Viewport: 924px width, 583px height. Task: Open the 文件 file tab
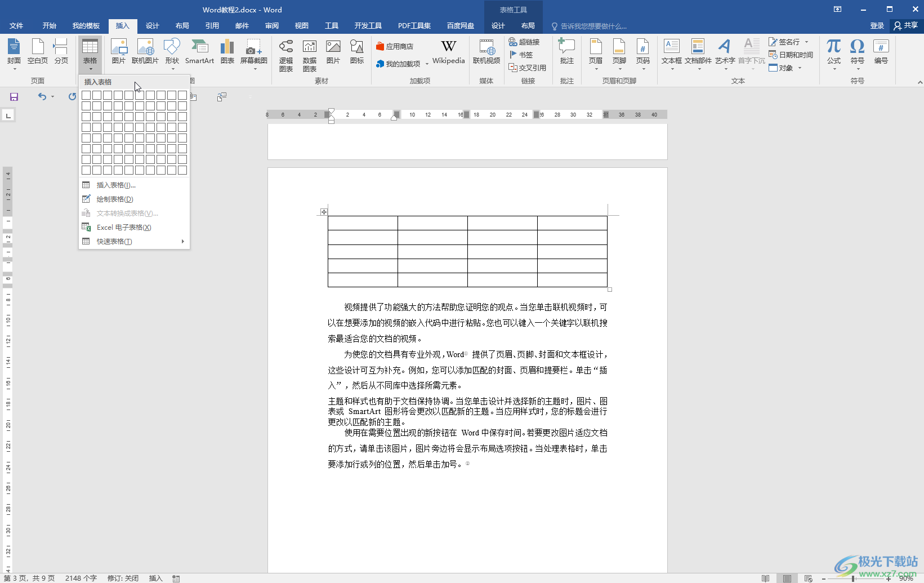coord(16,26)
